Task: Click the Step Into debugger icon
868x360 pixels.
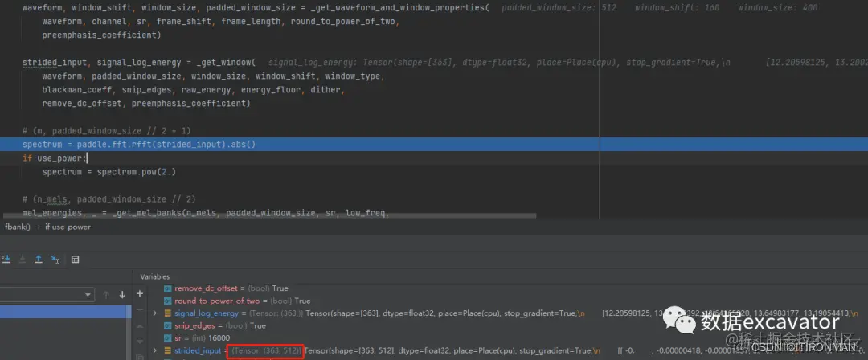Action: click(6, 260)
